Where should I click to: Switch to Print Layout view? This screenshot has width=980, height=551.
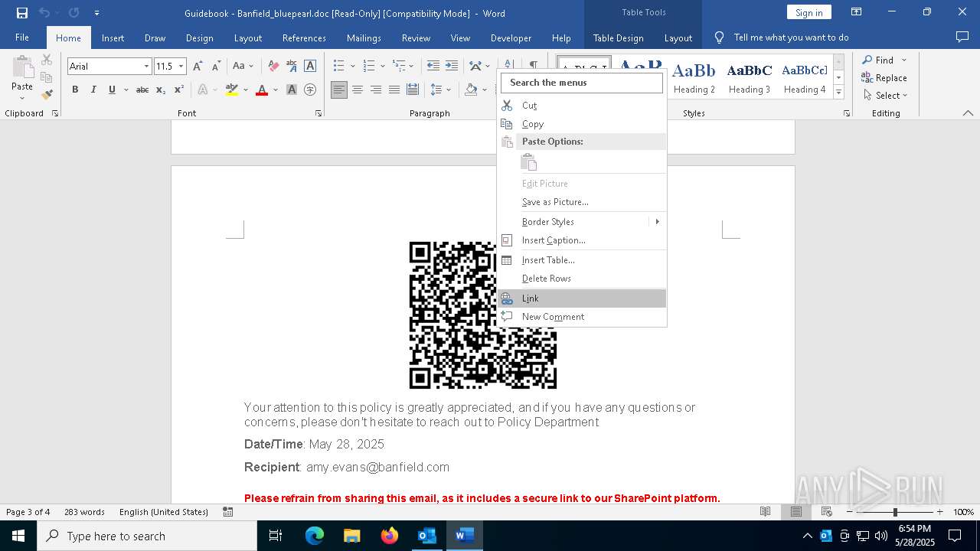(796, 512)
